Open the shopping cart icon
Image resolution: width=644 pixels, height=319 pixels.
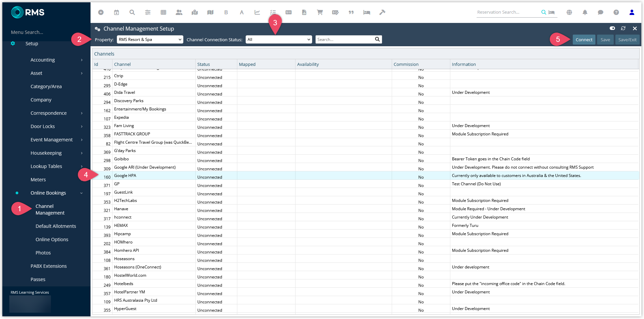(x=320, y=12)
